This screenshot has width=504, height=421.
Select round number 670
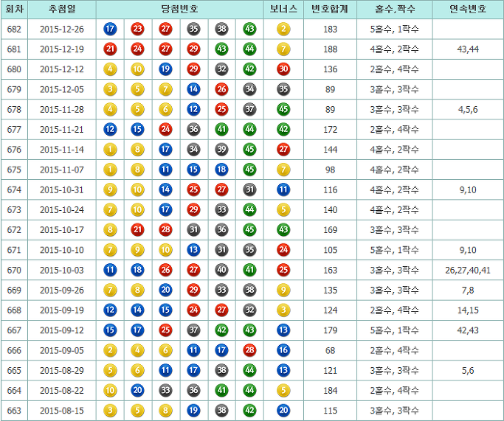[x=14, y=270]
